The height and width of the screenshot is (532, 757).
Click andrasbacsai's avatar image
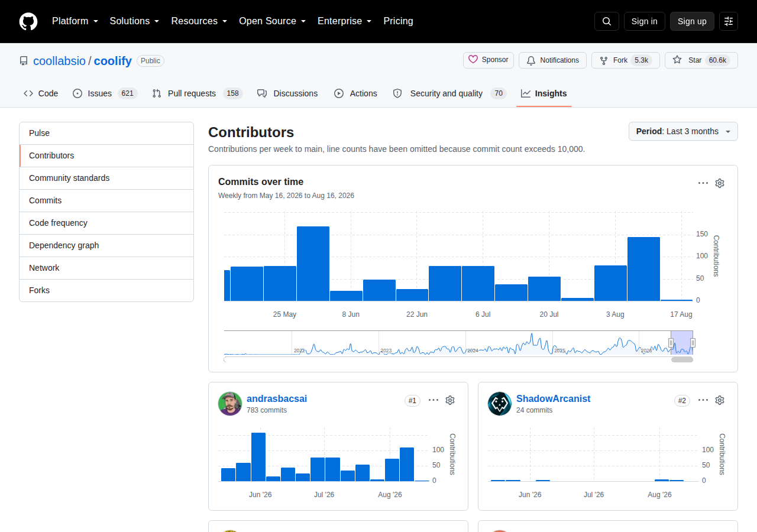pyautogui.click(x=230, y=404)
